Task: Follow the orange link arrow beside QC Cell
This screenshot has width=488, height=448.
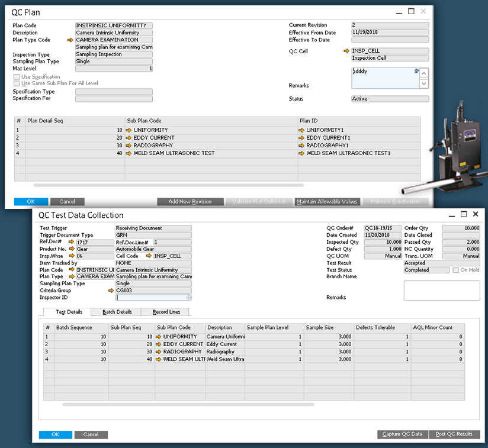Action: (345, 52)
